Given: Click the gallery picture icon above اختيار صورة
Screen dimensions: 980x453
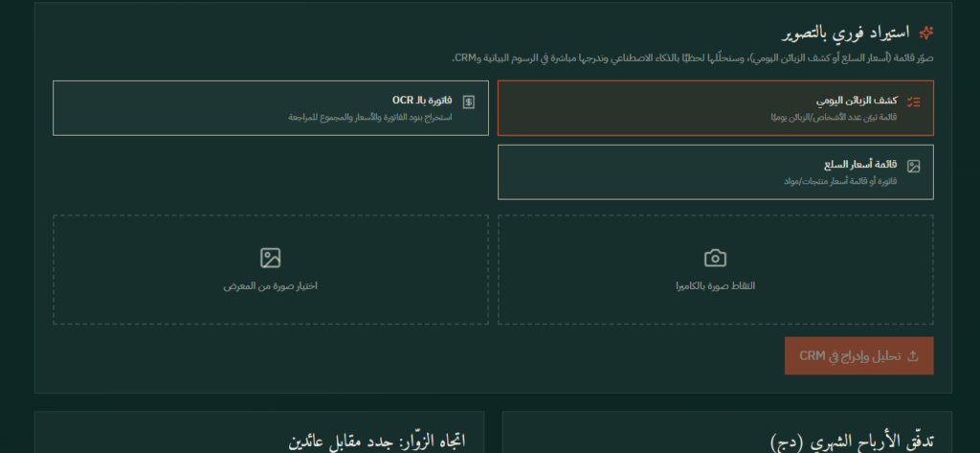Looking at the screenshot, I should click(270, 258).
